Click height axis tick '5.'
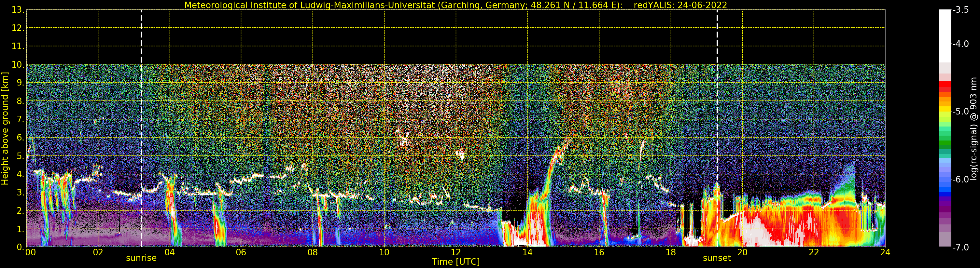This screenshot has width=980, height=268. point(20,156)
